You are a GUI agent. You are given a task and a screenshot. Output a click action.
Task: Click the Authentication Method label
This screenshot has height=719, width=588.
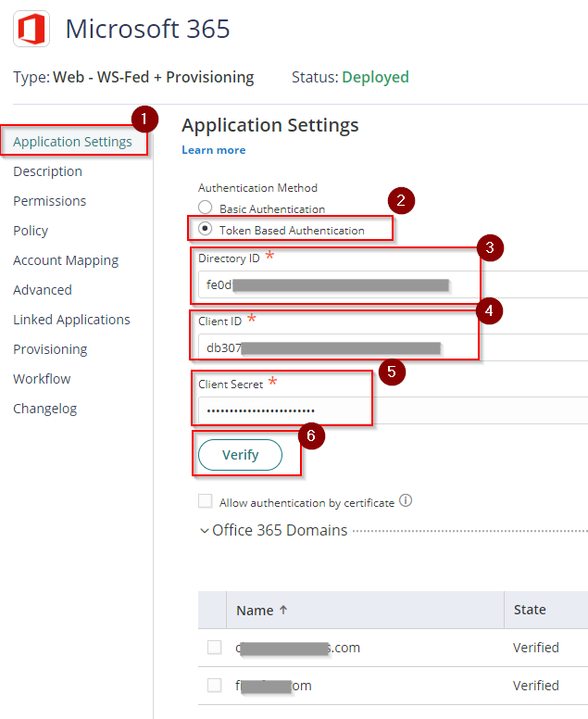[257, 188]
